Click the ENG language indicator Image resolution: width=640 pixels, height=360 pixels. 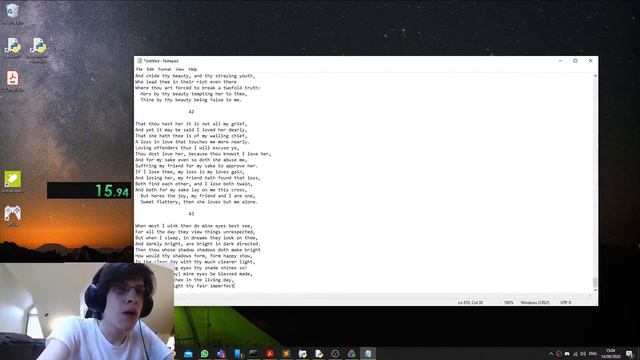(593, 354)
